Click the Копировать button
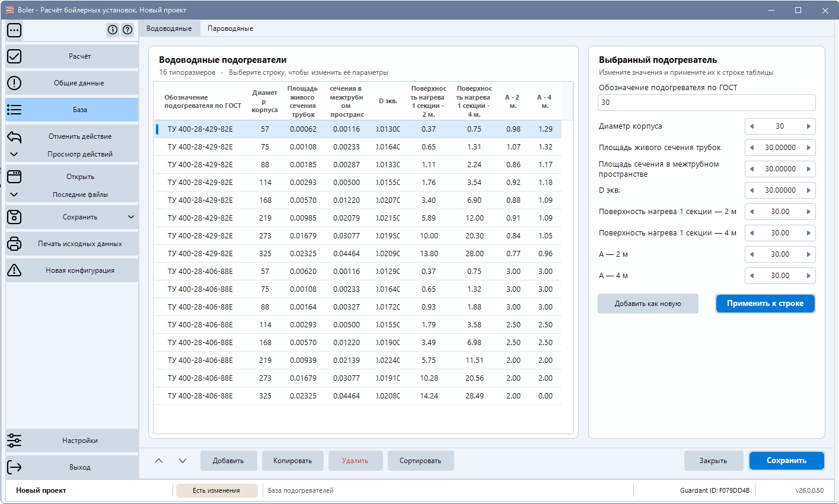The image size is (839, 504). 292,461
